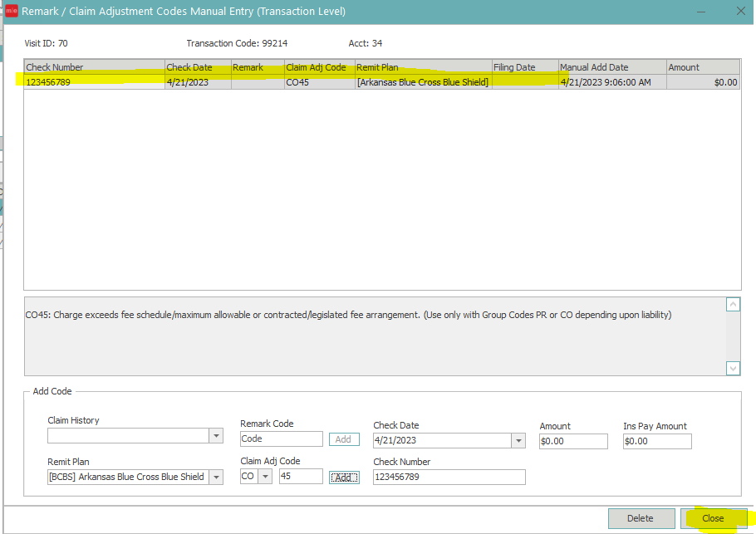Open the Claim History dropdown
The width and height of the screenshot is (756, 534).
(216, 436)
